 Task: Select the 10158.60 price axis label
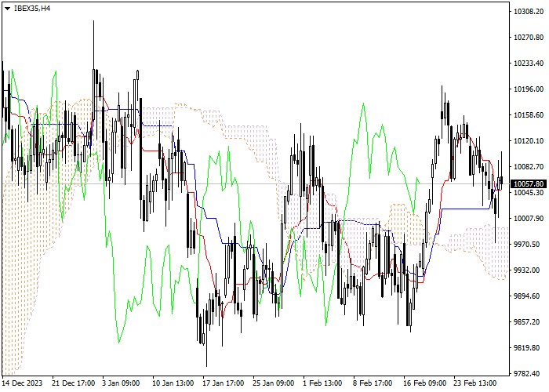[x=529, y=115]
